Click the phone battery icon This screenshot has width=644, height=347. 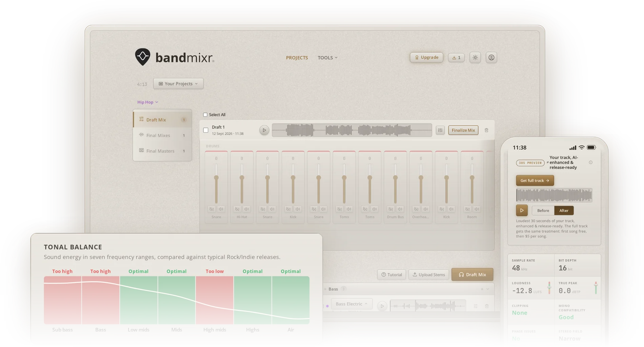pyautogui.click(x=591, y=148)
